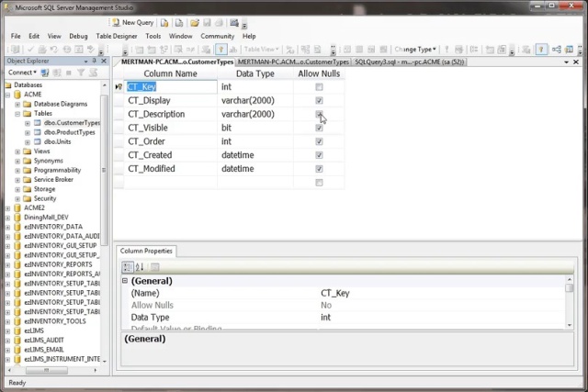Uncheck Allow Nulls for CT_Description
The height and width of the screenshot is (392, 588).
pyautogui.click(x=319, y=114)
